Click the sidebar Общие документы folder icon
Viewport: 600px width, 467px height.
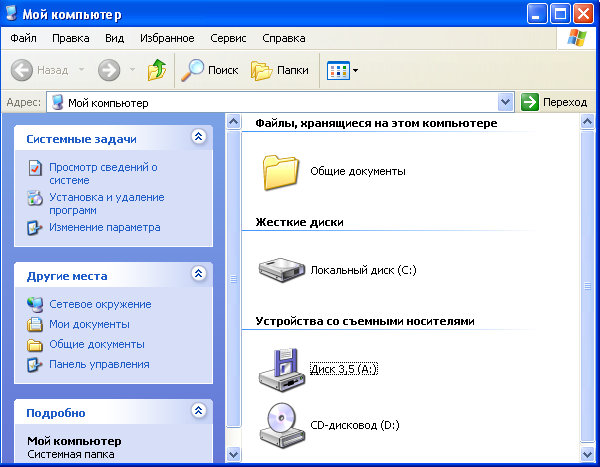(x=34, y=345)
